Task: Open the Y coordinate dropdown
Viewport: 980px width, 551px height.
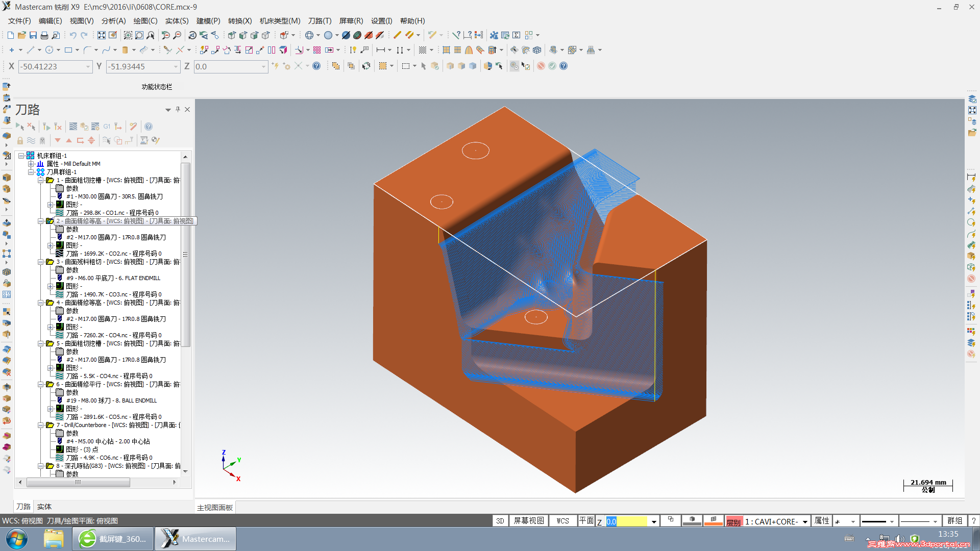Action: click(x=176, y=66)
